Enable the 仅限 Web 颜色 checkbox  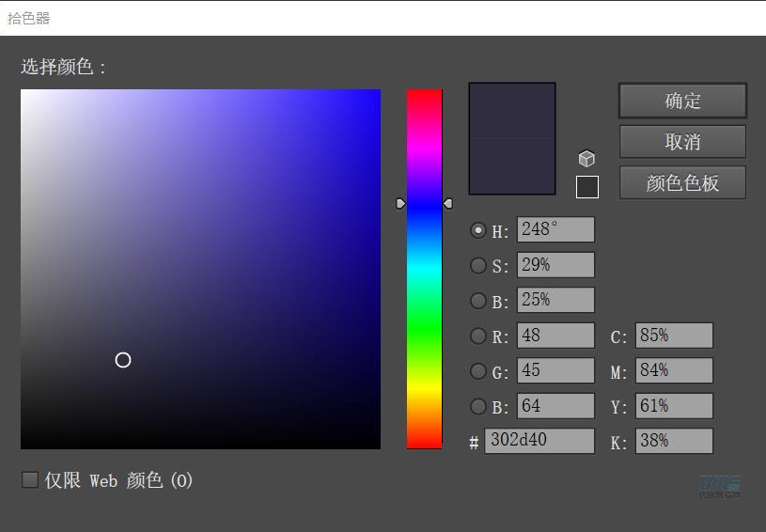pos(30,480)
